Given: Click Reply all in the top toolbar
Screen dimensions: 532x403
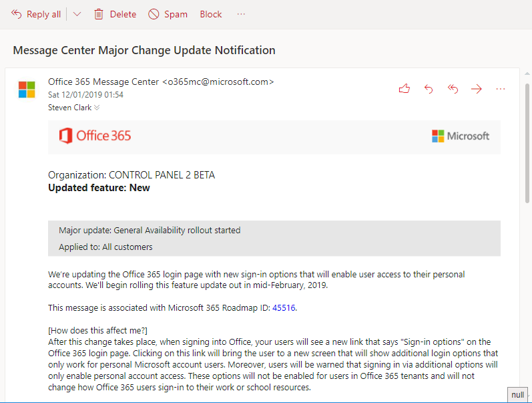Looking at the screenshot, I should coord(36,14).
